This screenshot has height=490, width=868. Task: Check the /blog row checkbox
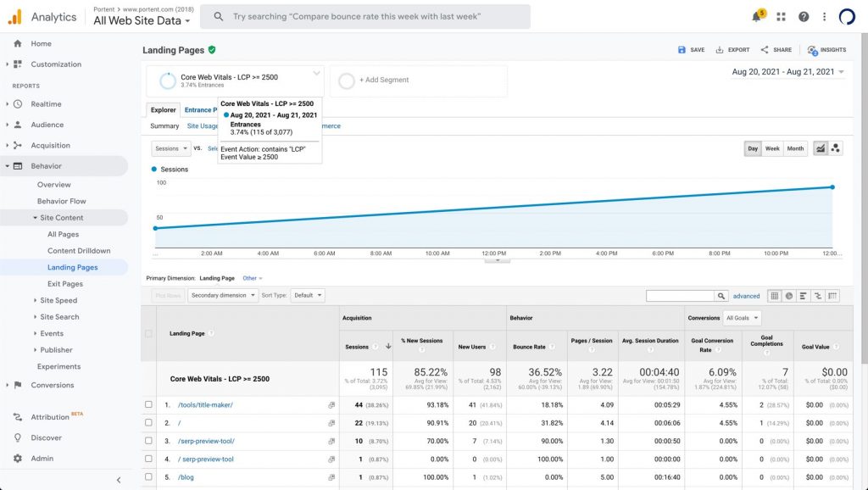[148, 476]
